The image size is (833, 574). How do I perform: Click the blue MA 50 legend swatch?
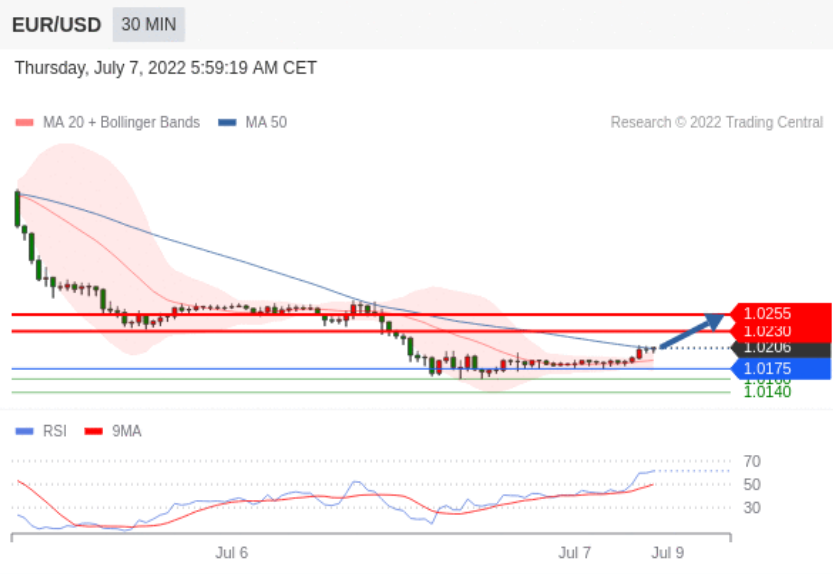(227, 123)
